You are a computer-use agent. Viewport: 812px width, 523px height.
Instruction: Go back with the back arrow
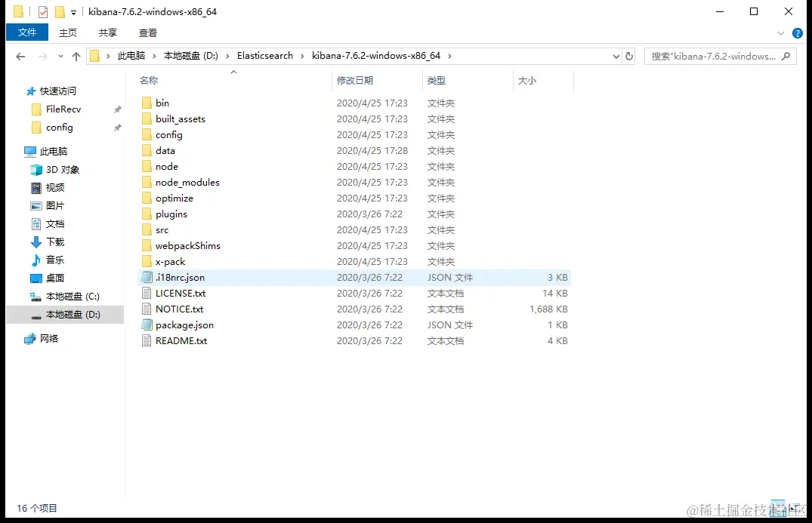coord(20,57)
